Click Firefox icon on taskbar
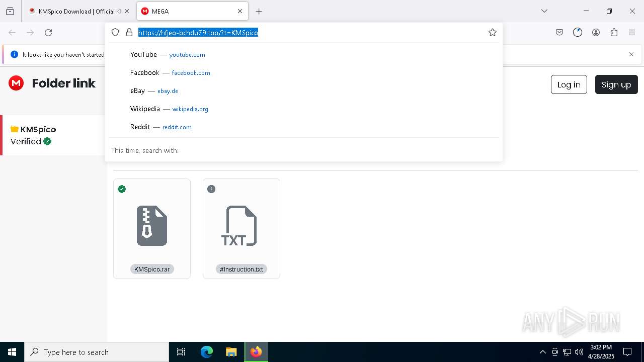This screenshot has height=362, width=644. 256,352
